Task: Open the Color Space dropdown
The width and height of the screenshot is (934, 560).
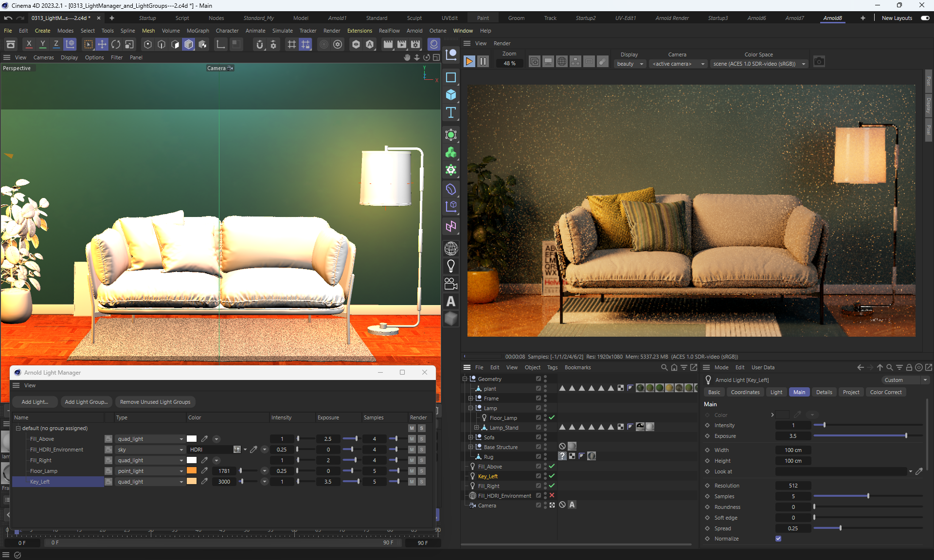Action: 759,64
